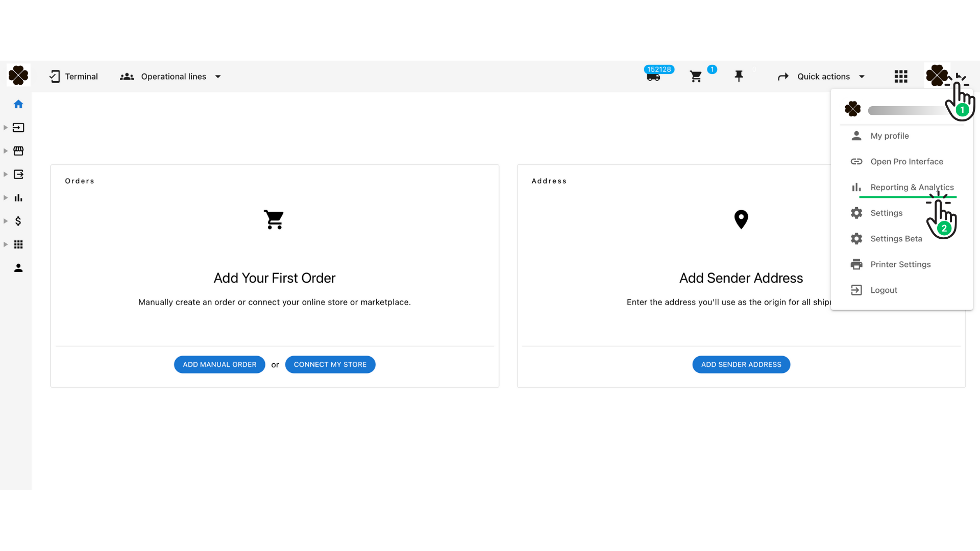Viewport: 980px width, 551px height.
Task: Open the dollar billing icon in the sidebar
Action: 18,221
